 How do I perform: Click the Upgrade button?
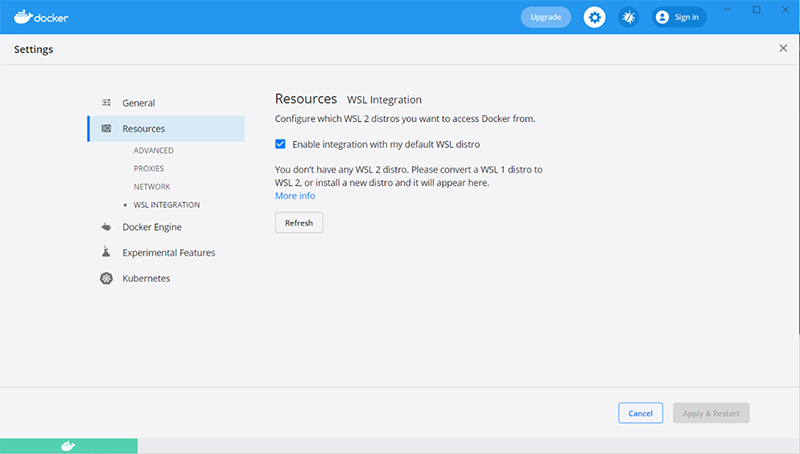coord(545,17)
